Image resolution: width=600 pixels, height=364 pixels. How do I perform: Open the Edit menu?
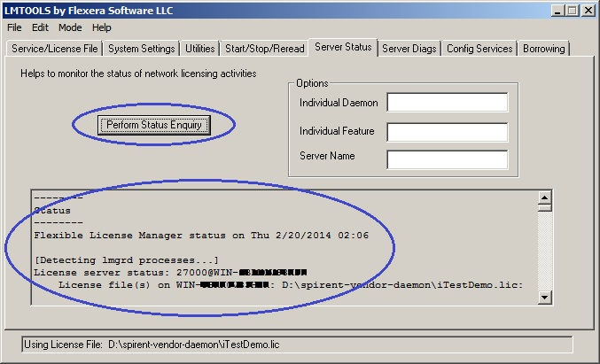click(x=41, y=27)
